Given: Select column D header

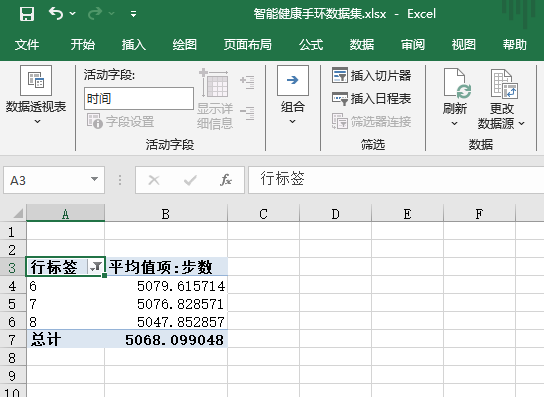Looking at the screenshot, I should click(x=335, y=213).
